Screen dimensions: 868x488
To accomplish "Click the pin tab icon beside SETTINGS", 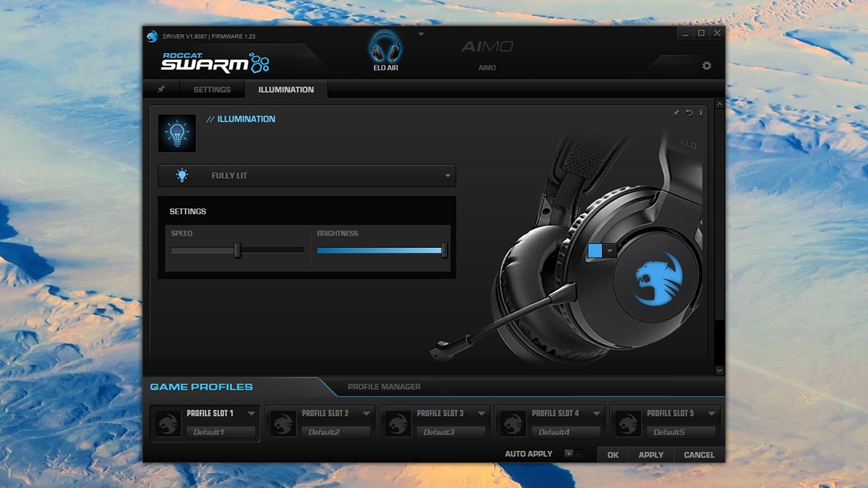I will click(x=161, y=89).
